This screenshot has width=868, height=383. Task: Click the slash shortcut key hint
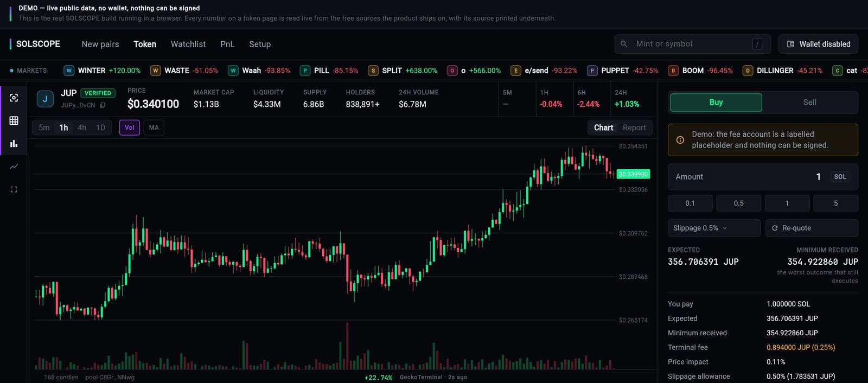(x=757, y=44)
